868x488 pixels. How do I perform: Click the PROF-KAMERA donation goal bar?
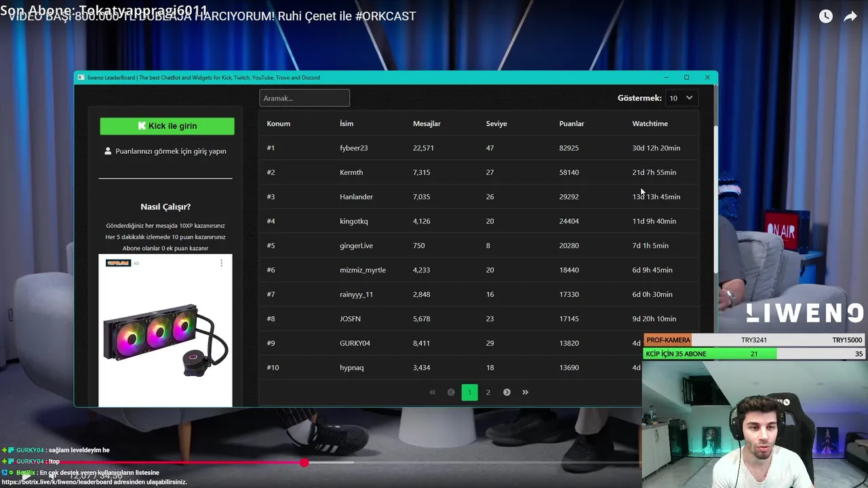click(x=755, y=340)
